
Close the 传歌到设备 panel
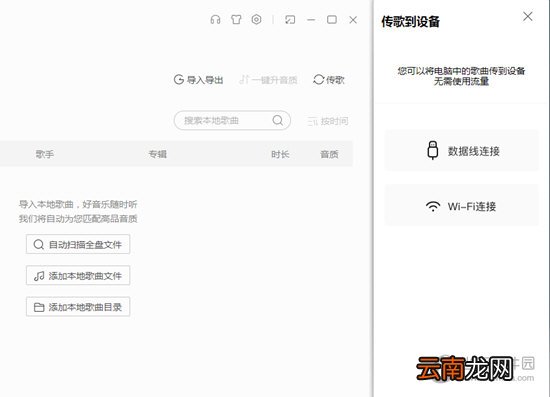pos(528,16)
